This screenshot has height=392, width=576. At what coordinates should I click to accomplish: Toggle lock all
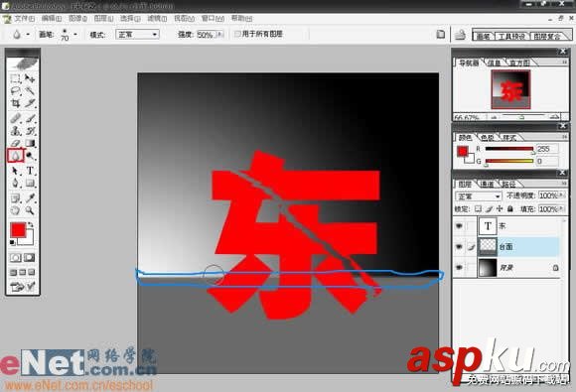point(510,208)
